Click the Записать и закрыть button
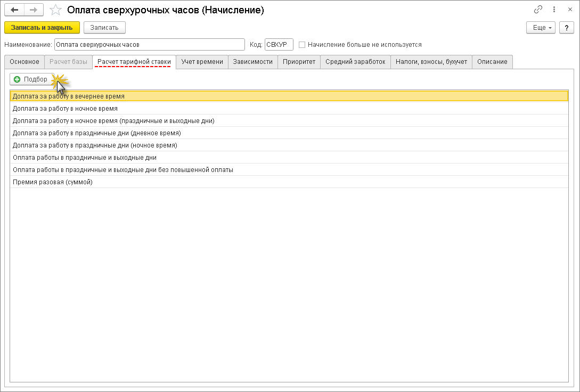The height and width of the screenshot is (392, 580). click(42, 28)
